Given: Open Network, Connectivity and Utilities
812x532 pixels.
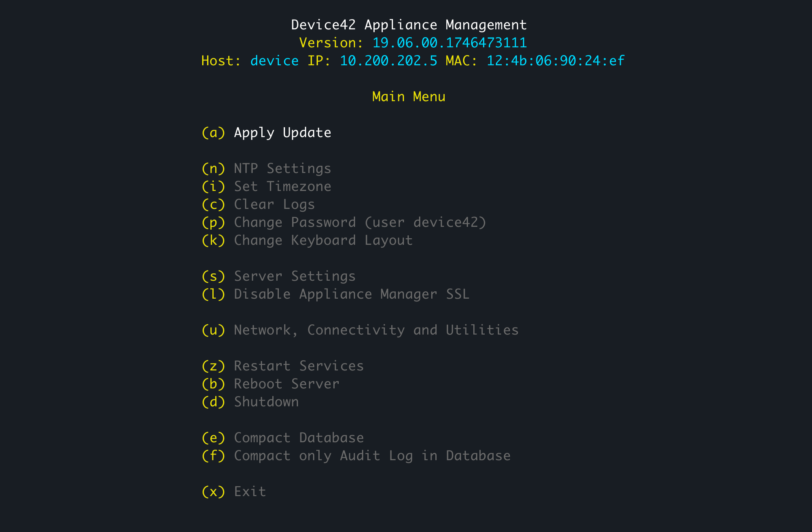Looking at the screenshot, I should 376,330.
